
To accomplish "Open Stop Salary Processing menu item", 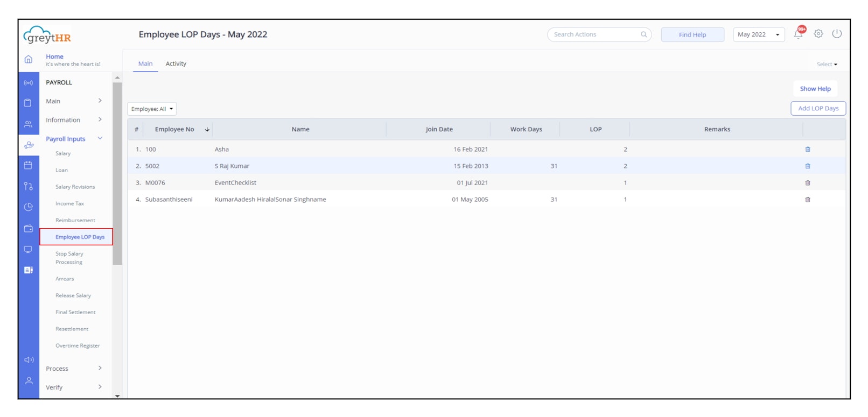I will tap(69, 258).
